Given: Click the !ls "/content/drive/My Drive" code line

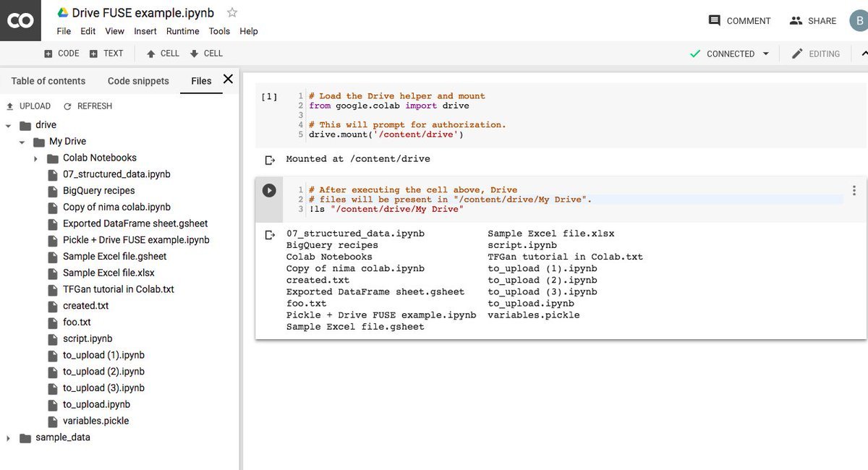Looking at the screenshot, I should click(x=386, y=209).
